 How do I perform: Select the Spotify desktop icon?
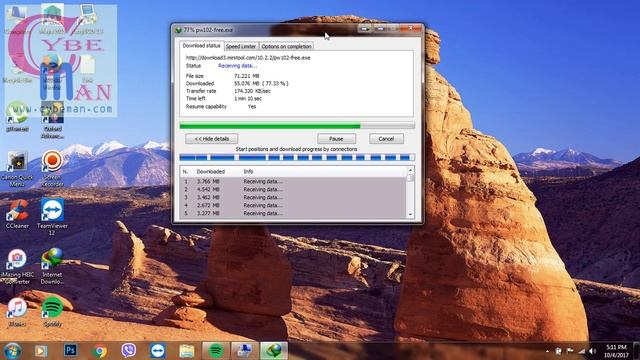(52, 313)
